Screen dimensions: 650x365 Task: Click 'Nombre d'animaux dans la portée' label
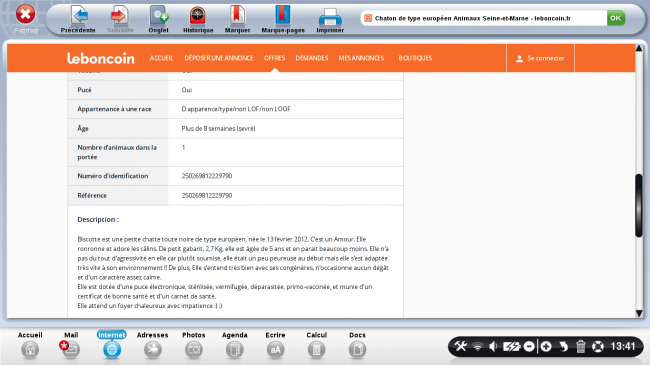[117, 152]
